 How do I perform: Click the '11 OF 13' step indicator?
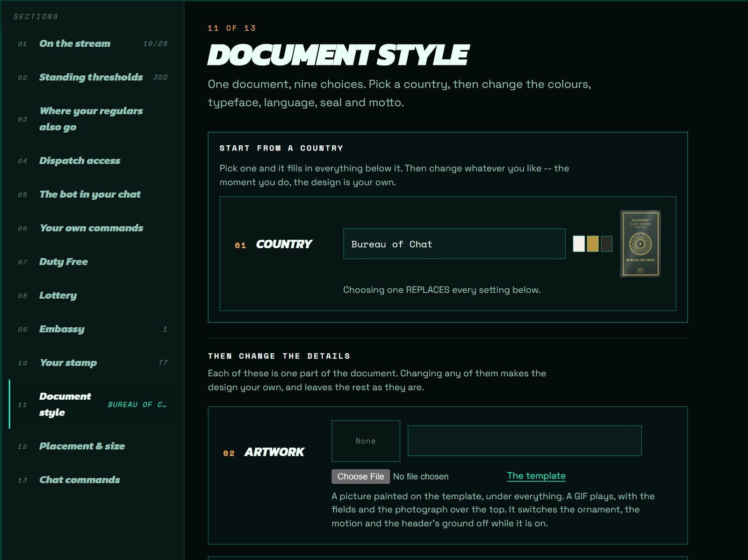point(232,29)
